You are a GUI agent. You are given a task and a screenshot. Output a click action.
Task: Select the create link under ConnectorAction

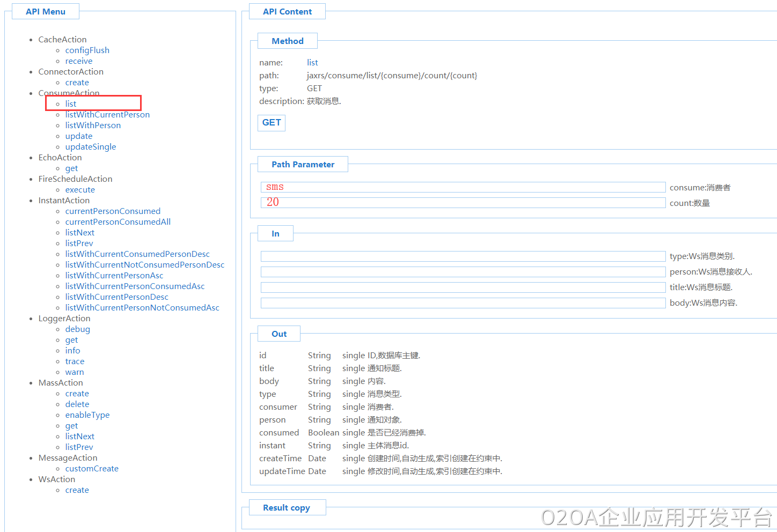click(77, 83)
